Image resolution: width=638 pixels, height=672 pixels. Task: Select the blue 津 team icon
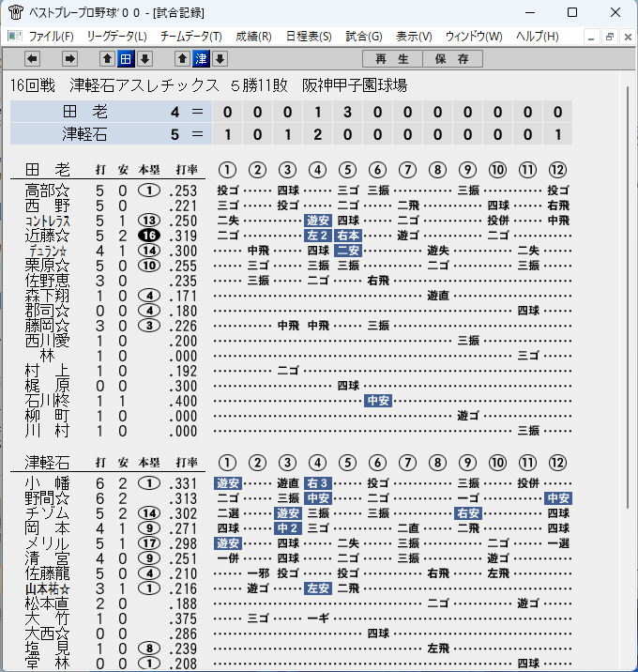[201, 59]
